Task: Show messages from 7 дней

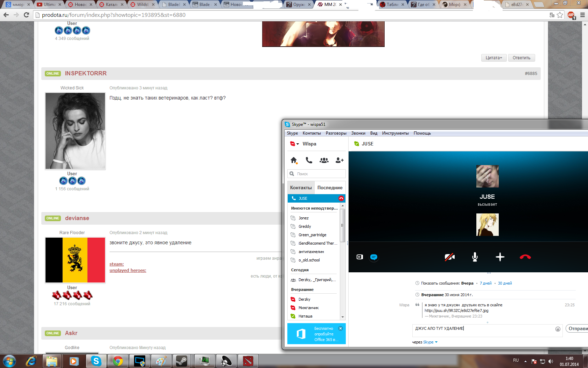Action: pos(485,283)
